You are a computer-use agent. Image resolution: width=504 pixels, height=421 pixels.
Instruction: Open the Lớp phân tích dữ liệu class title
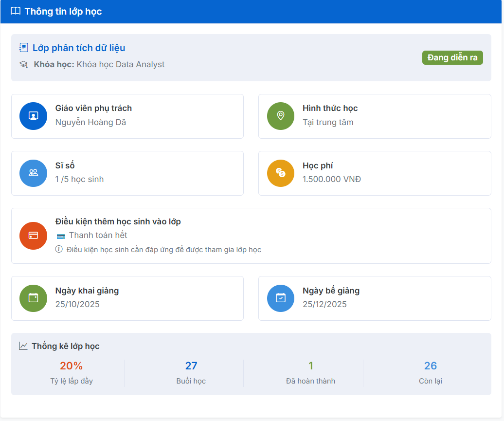[x=79, y=48]
